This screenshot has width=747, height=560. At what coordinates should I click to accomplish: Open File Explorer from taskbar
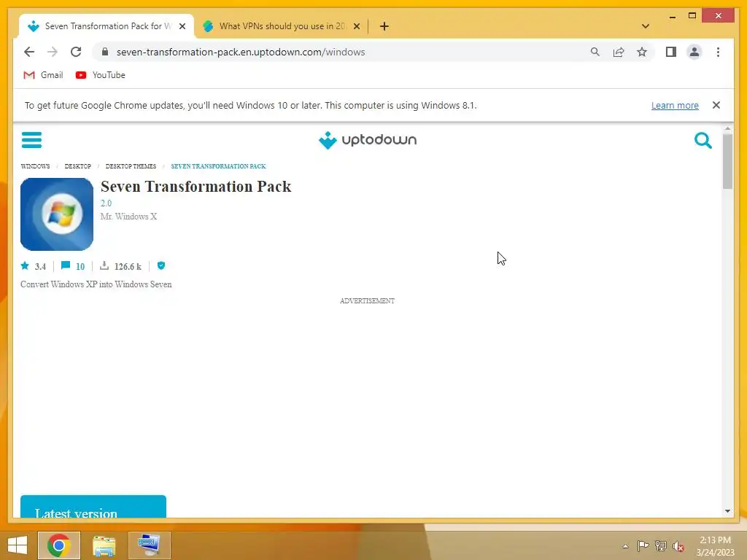[104, 545]
